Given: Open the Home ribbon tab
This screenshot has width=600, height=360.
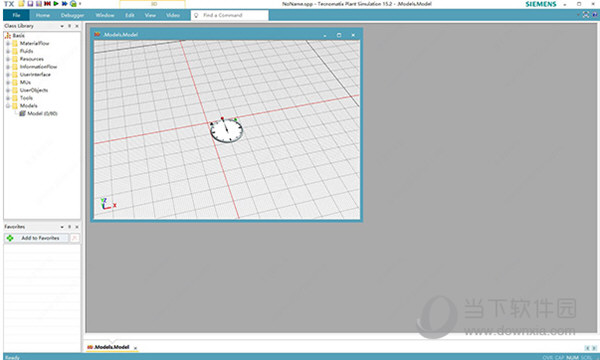Looking at the screenshot, I should pyautogui.click(x=42, y=15).
